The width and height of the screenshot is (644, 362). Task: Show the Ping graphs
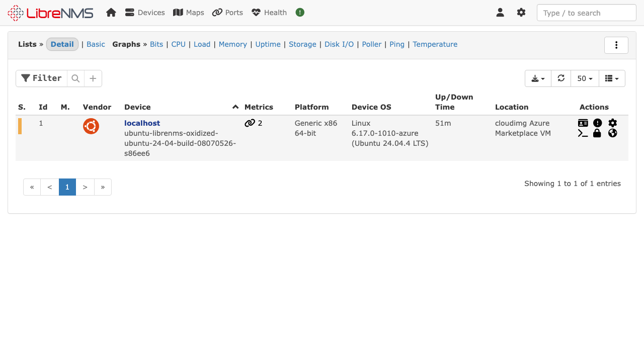(397, 44)
